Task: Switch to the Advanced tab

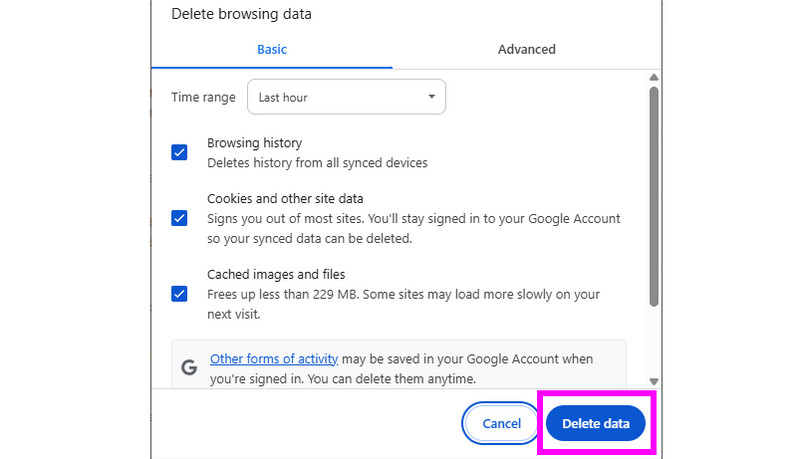Action: point(527,49)
